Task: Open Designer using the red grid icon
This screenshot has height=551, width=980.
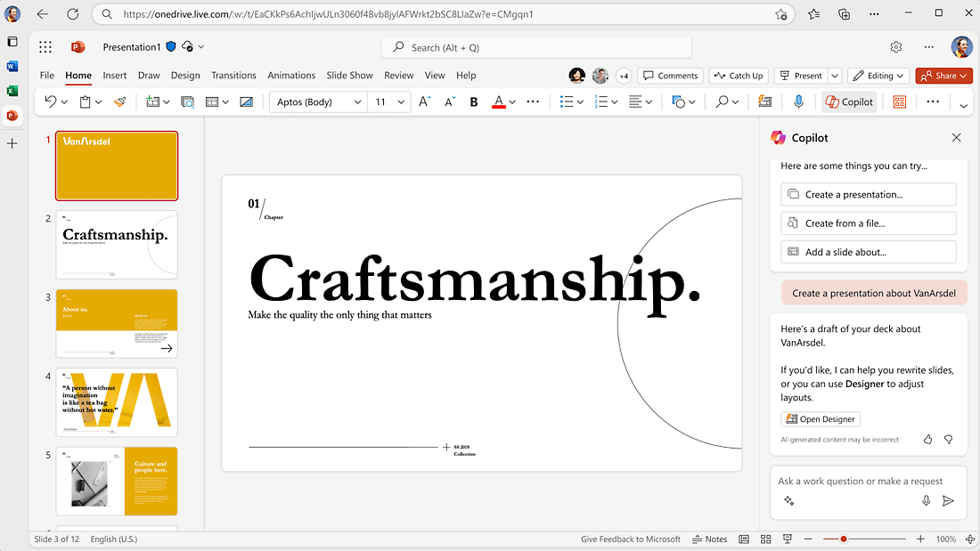Action: (x=899, y=101)
